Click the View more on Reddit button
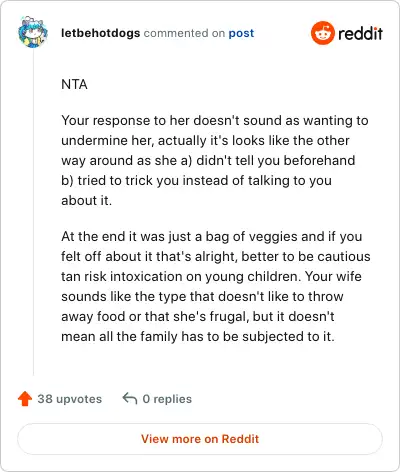This screenshot has width=400, height=472. (x=200, y=439)
